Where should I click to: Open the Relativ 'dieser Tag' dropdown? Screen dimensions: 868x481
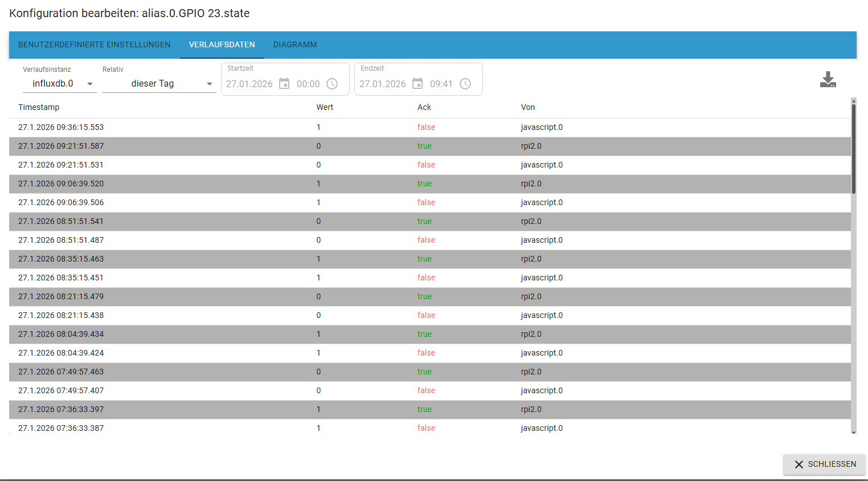[x=159, y=83]
